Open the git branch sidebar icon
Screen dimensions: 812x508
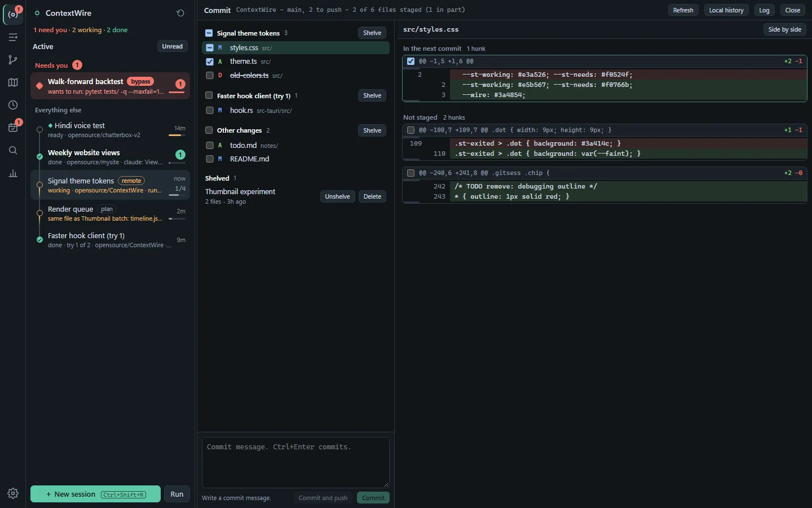click(13, 60)
